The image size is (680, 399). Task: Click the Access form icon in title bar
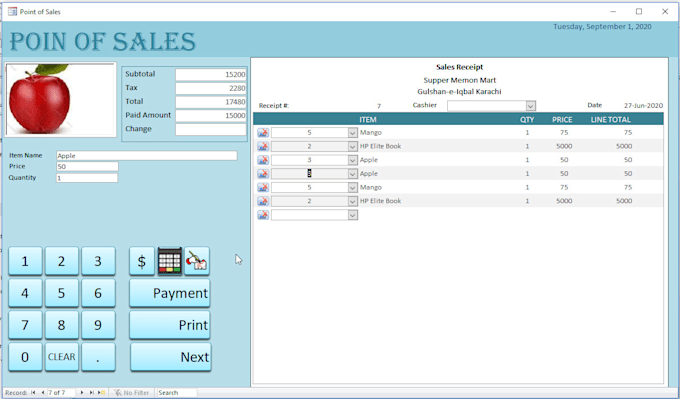tap(13, 11)
